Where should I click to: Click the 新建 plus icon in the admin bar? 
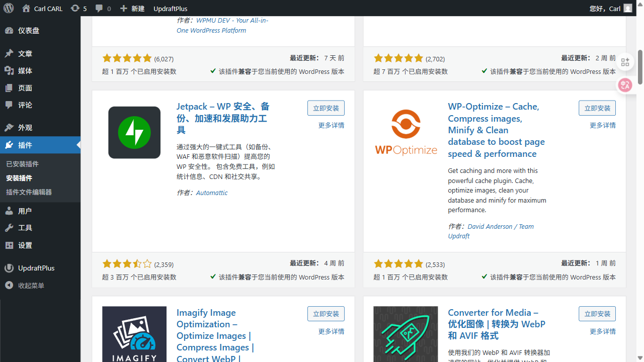132,8
